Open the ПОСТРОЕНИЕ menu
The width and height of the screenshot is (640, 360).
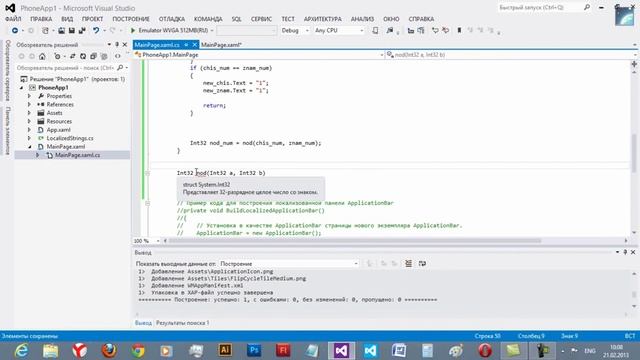[x=131, y=19]
